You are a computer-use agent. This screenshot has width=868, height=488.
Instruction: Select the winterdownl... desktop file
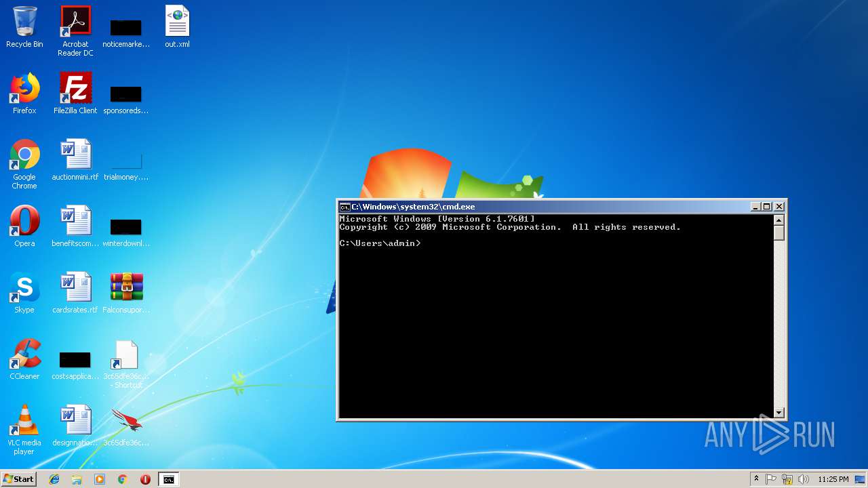[126, 232]
